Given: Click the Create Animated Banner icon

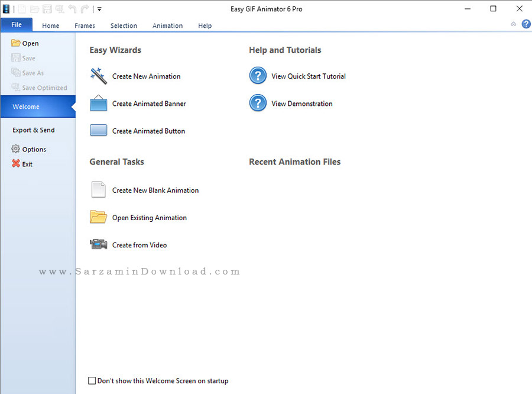Looking at the screenshot, I should (x=98, y=104).
